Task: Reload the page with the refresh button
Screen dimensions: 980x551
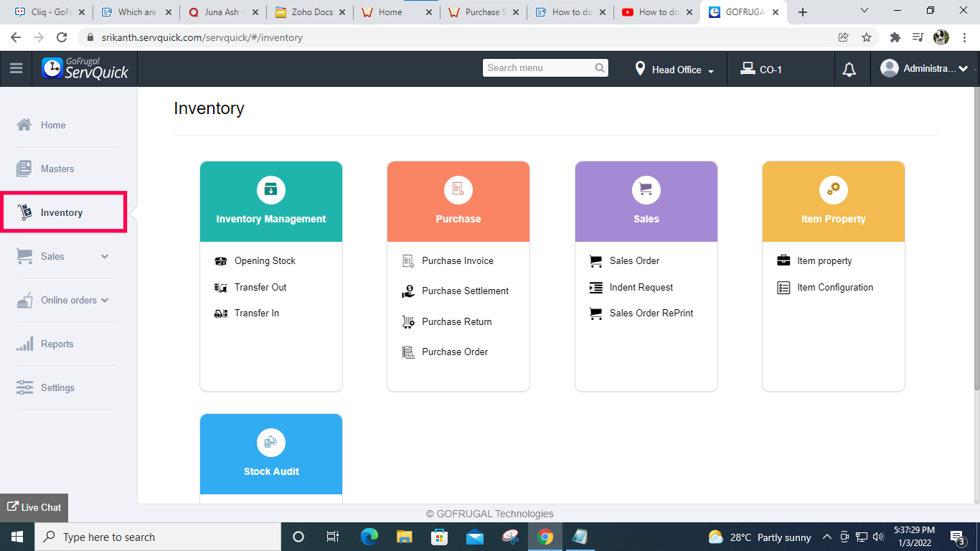Action: click(62, 37)
